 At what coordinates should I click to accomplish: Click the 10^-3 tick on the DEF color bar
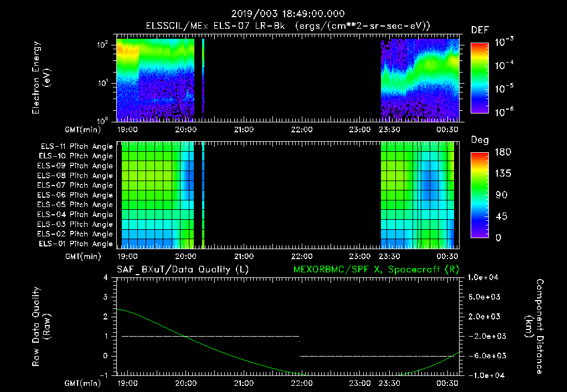tap(504, 42)
